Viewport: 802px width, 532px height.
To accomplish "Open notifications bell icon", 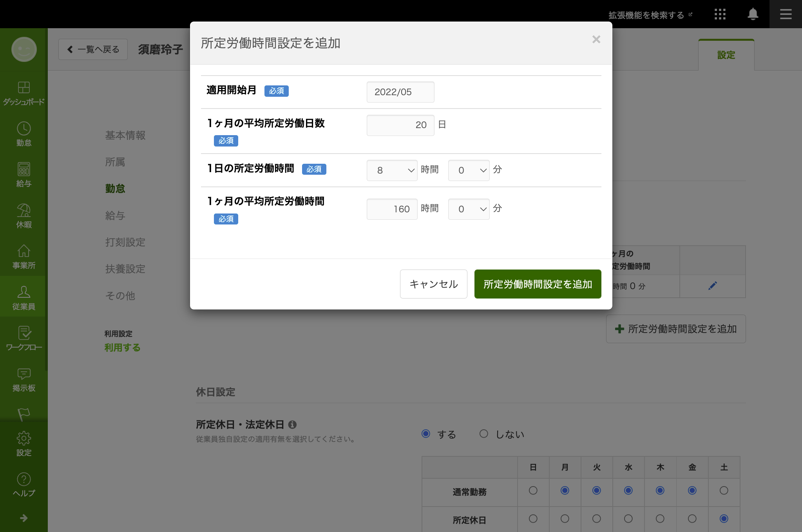I will (x=753, y=14).
